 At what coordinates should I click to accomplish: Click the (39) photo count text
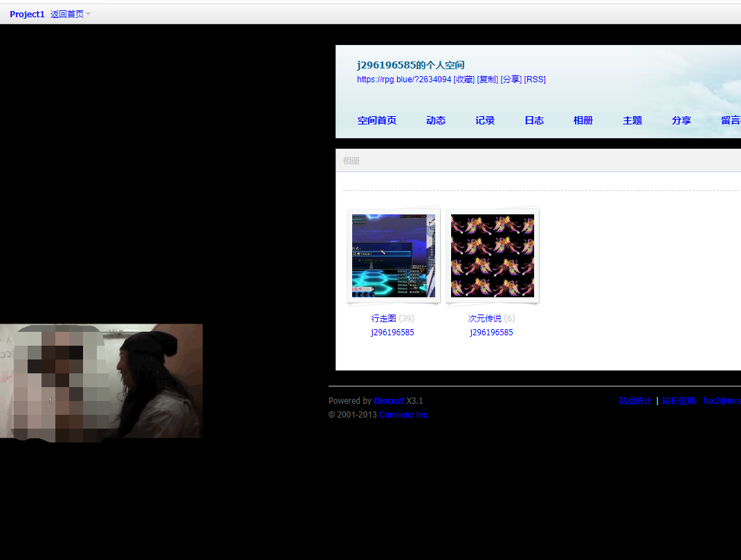tap(406, 318)
